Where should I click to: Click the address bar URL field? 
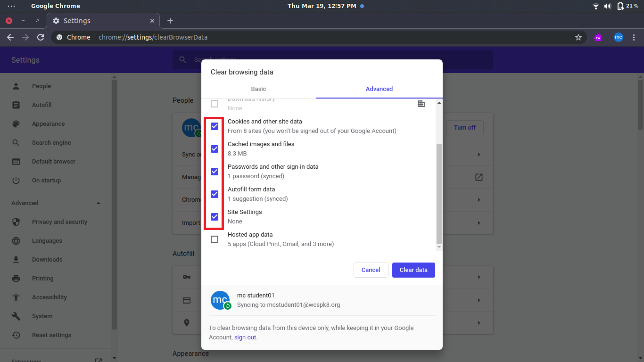pos(319,37)
